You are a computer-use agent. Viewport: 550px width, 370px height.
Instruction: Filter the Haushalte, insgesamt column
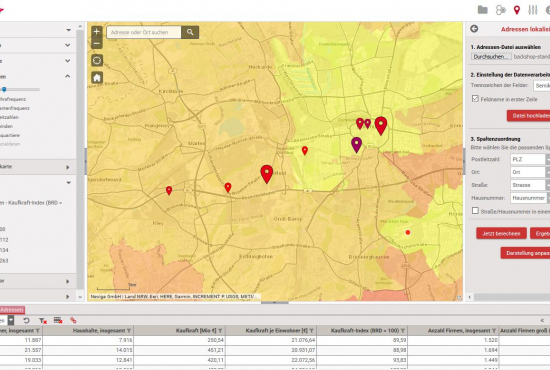(x=129, y=331)
